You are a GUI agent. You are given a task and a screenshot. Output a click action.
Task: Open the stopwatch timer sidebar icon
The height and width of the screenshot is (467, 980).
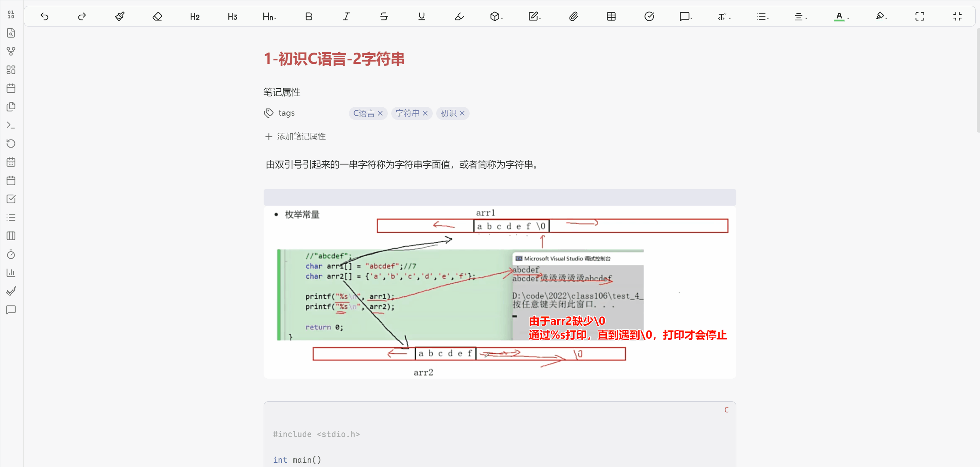[x=11, y=254]
